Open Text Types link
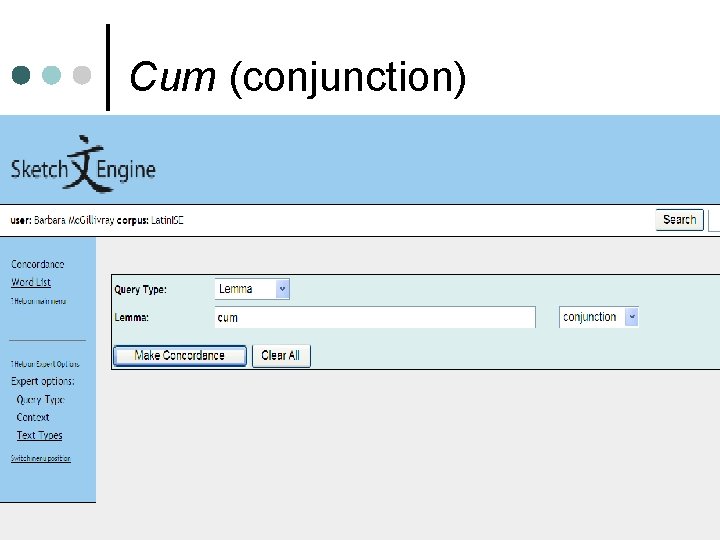This screenshot has width=720, height=540. tap(39, 435)
